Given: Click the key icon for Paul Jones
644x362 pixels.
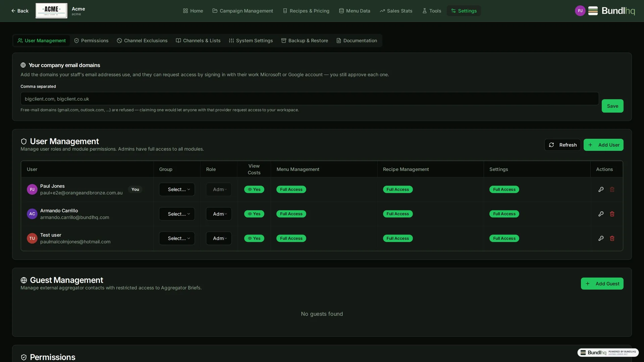Looking at the screenshot, I should tap(601, 189).
